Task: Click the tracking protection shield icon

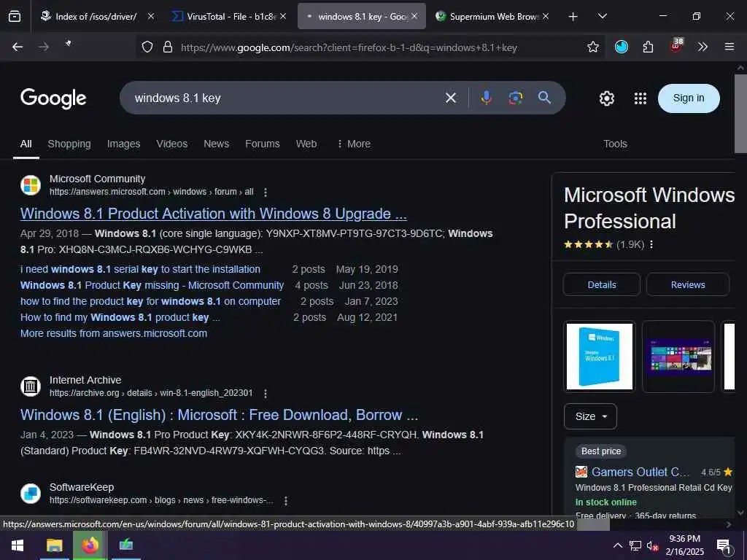Action: 147,47
